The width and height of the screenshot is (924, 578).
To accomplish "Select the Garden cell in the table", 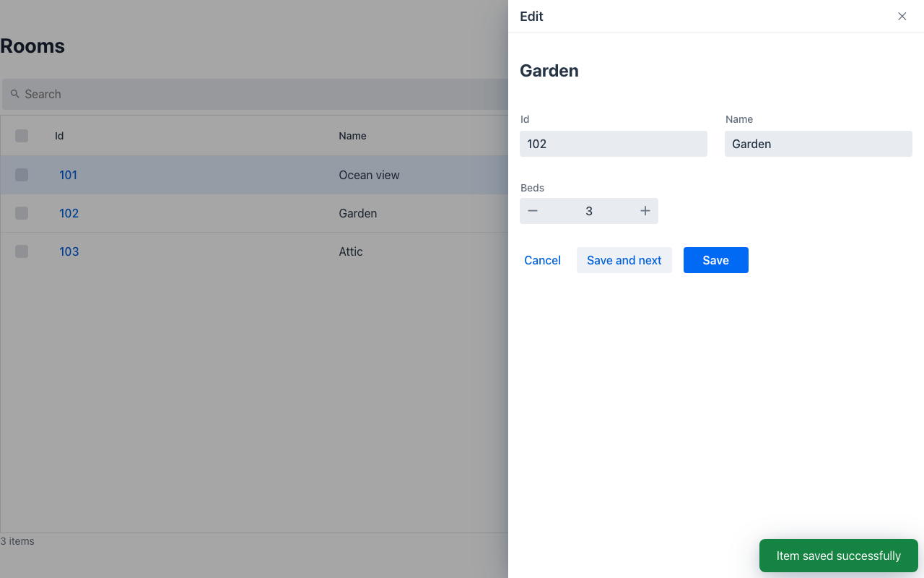I will [x=358, y=213].
